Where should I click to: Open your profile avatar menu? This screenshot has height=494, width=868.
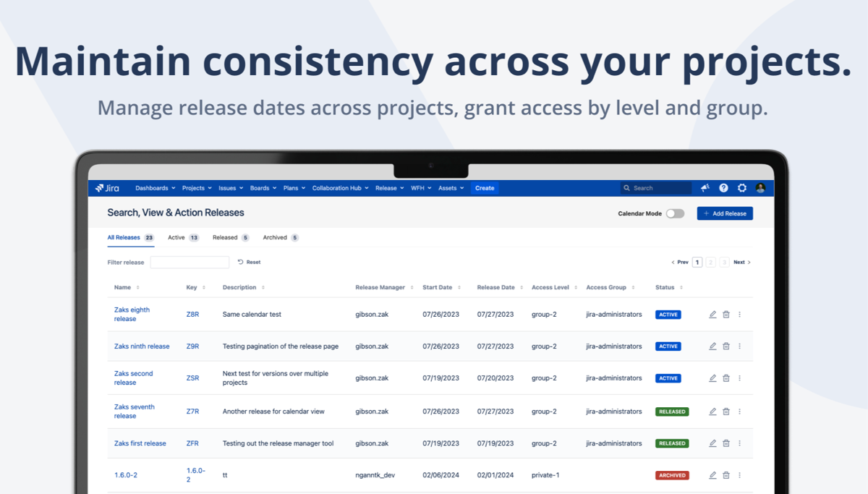[760, 188]
